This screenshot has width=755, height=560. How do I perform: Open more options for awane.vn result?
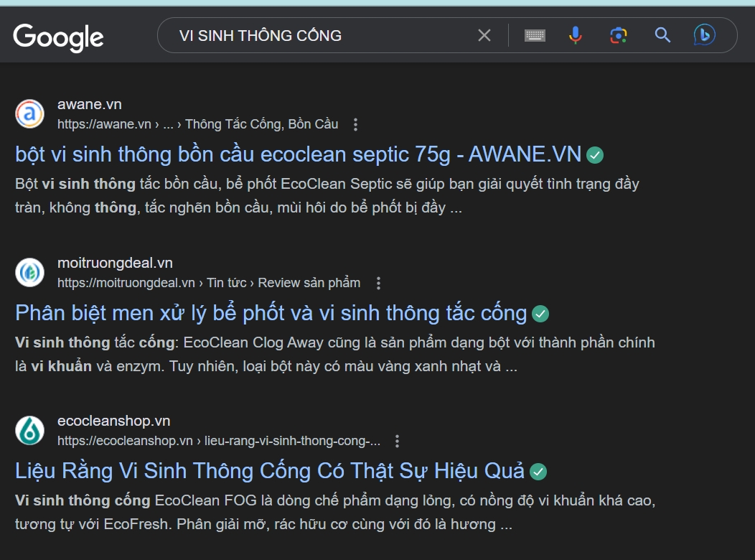point(355,124)
